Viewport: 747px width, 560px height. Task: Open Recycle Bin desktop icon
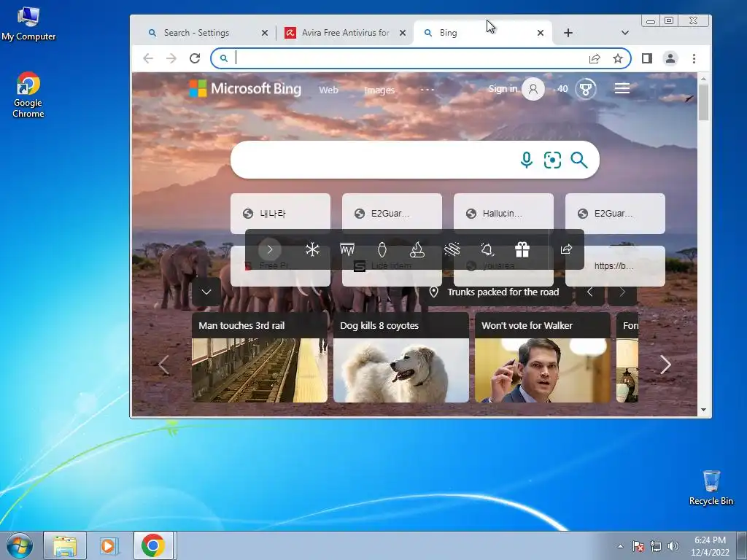(711, 488)
